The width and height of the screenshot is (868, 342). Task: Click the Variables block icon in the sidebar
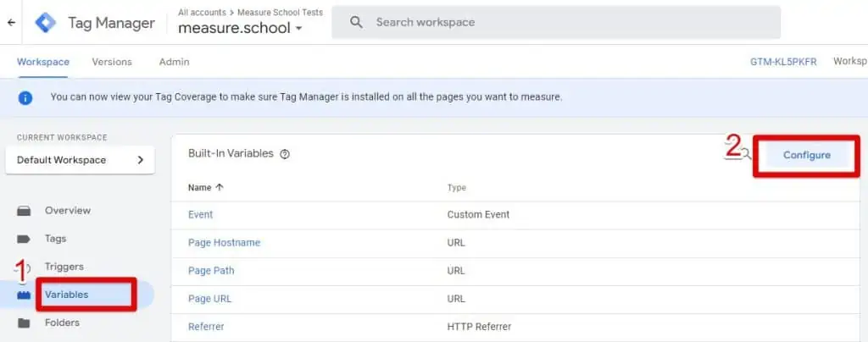pos(24,295)
